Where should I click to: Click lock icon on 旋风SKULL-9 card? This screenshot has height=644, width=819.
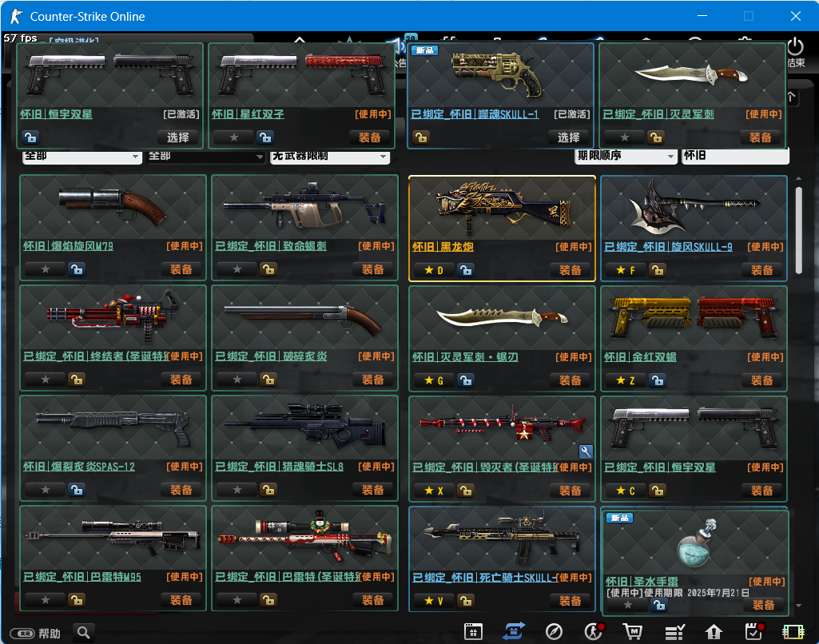(658, 270)
